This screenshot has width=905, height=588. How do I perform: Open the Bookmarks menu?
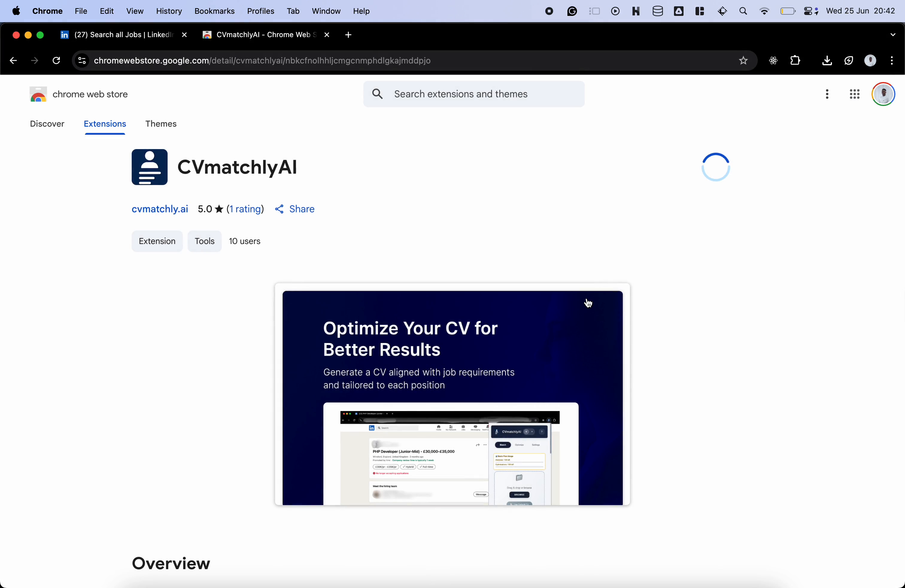click(x=214, y=11)
